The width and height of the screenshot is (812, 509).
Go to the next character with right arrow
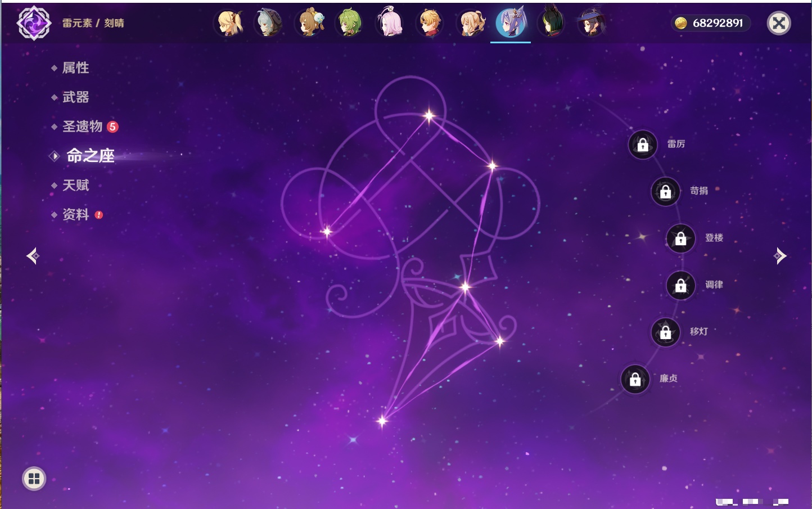click(780, 256)
